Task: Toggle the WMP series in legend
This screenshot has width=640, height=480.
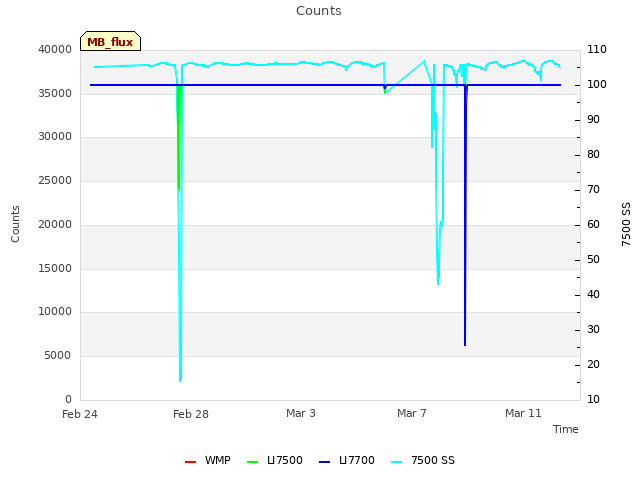Action: 207,460
